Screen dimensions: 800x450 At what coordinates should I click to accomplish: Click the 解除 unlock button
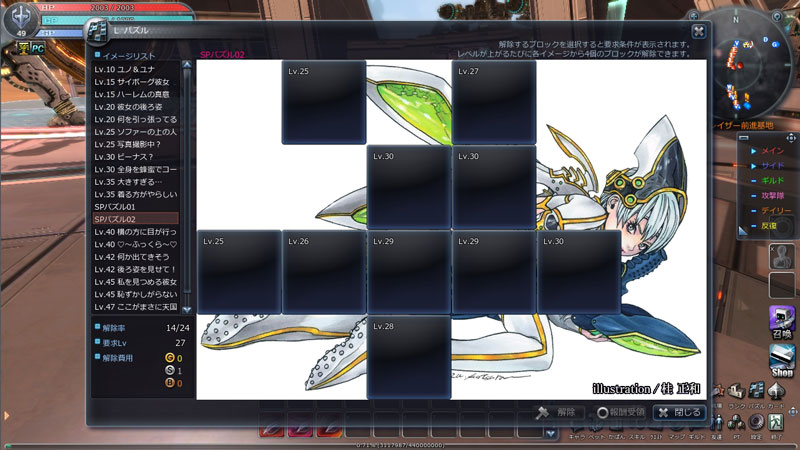point(558,412)
